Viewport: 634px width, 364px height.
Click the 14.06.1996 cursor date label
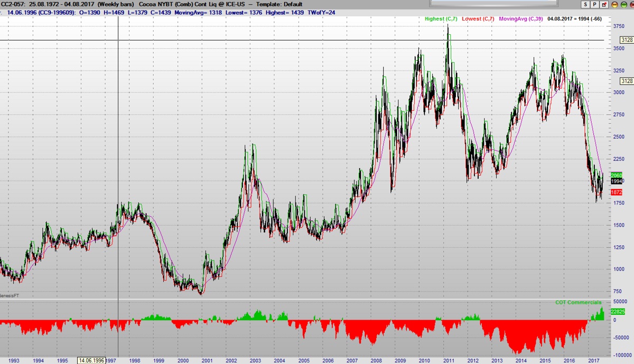point(90,360)
